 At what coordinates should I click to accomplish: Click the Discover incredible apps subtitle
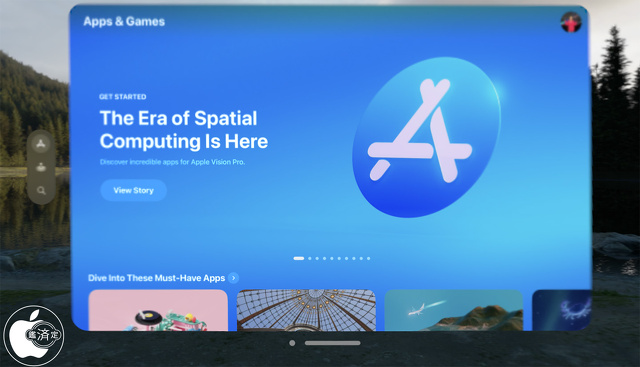tap(172, 162)
